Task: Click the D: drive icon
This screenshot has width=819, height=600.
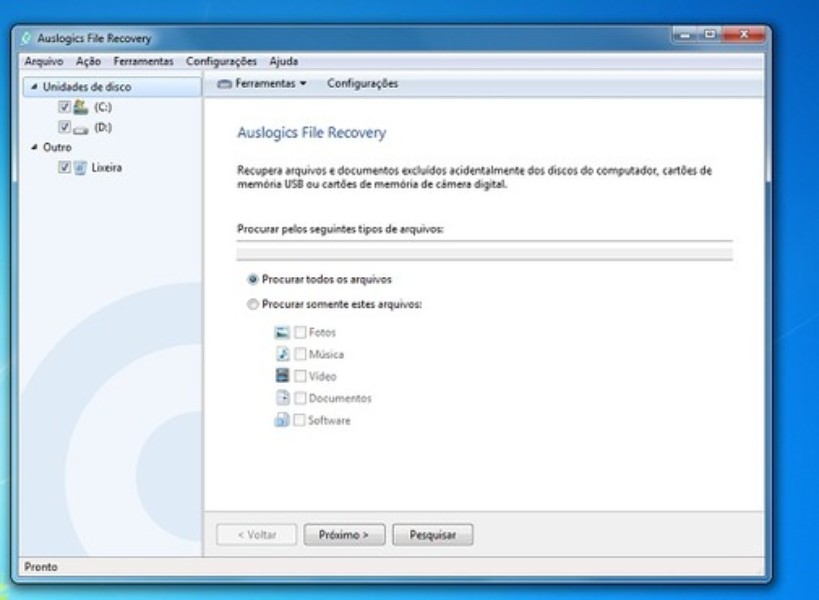Action: (x=81, y=128)
